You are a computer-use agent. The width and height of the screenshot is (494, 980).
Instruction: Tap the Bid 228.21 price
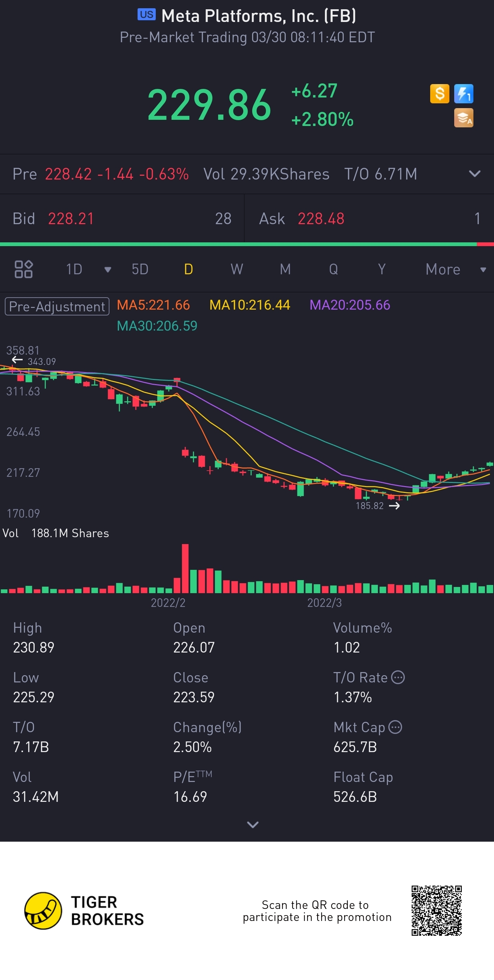tap(71, 219)
